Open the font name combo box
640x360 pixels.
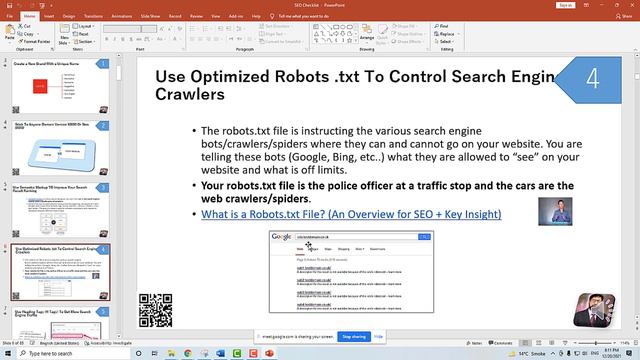click(122, 29)
